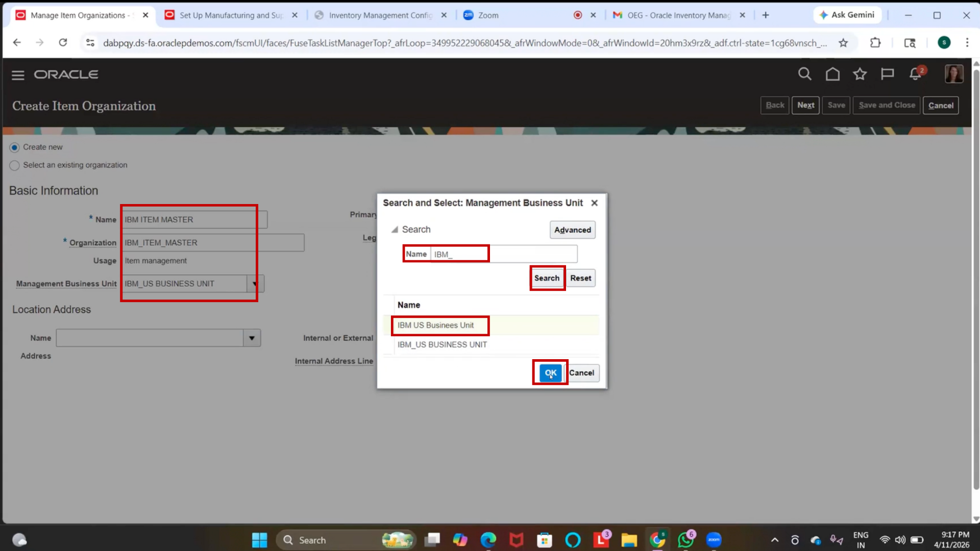Image resolution: width=980 pixels, height=551 pixels.
Task: Open the clock and date panel
Action: [x=951, y=540]
